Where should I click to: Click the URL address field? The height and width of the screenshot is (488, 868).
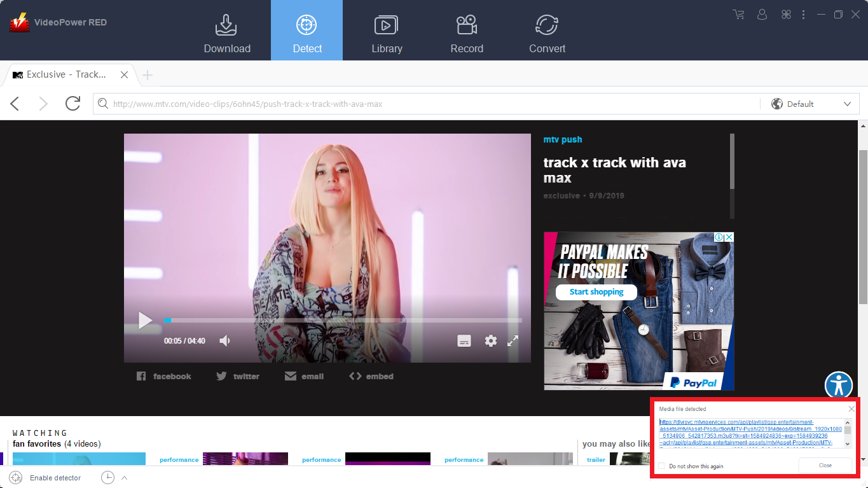point(426,104)
